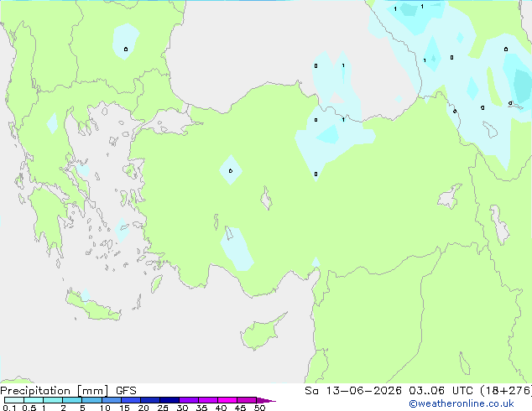Pick the 35–40 mm legend color swatch
The height and width of the screenshot is (411, 532).
pos(208,400)
